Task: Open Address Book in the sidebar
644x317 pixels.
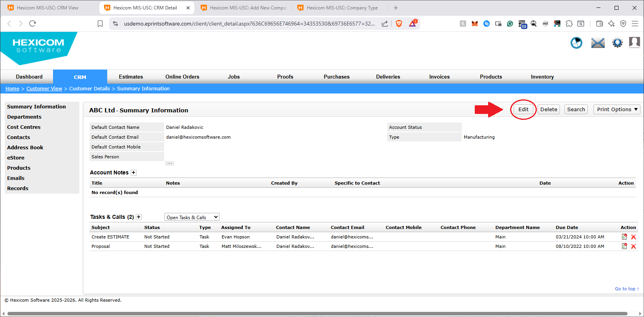Action: 25,147
